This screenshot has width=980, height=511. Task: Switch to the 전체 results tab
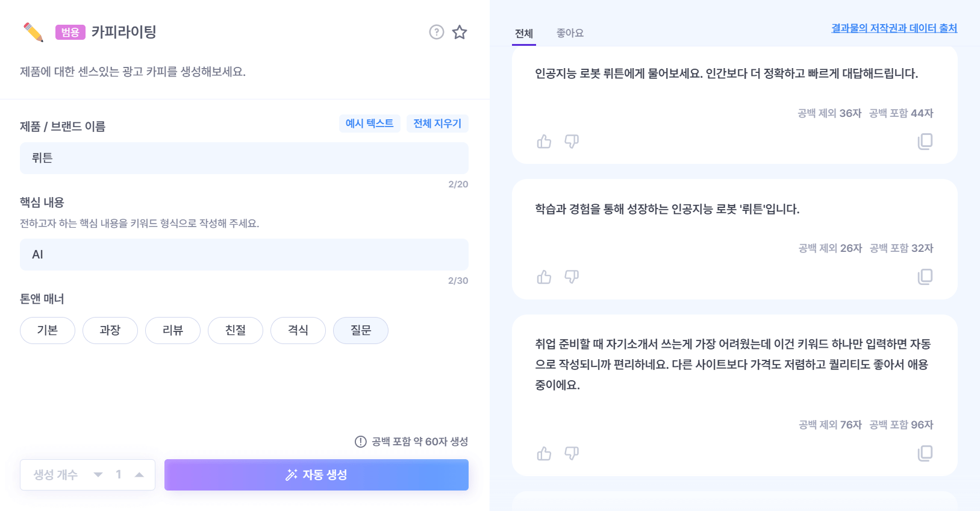524,34
